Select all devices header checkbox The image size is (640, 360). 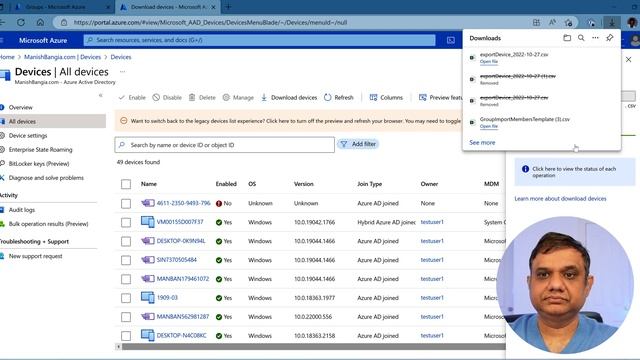click(x=126, y=184)
